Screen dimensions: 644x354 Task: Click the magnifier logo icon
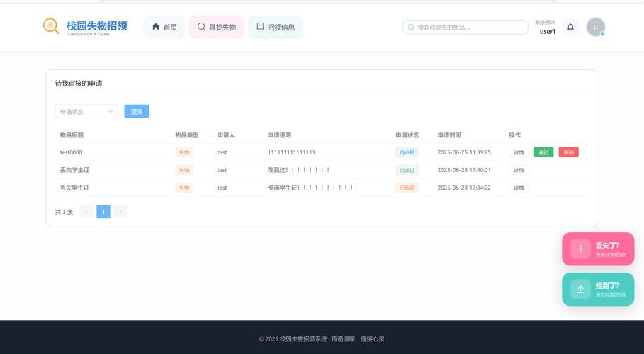pos(51,26)
